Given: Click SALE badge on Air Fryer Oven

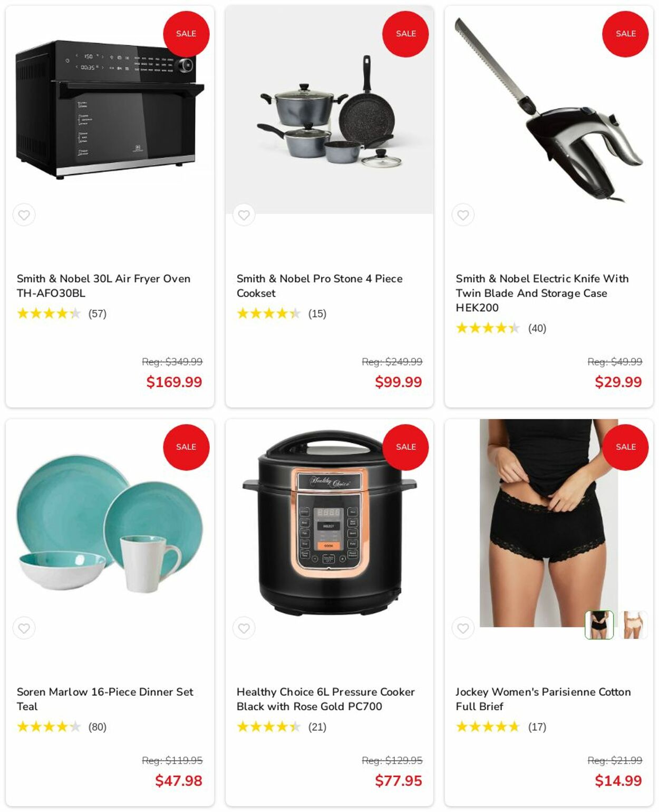Looking at the screenshot, I should [186, 34].
